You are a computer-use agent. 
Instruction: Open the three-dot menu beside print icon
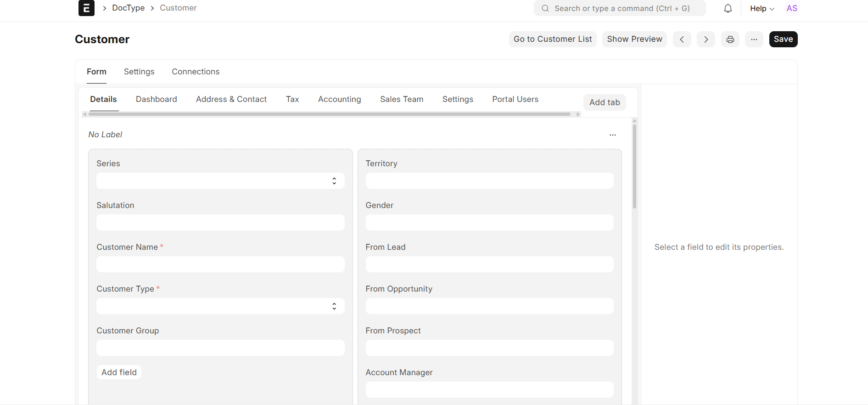[x=754, y=39]
